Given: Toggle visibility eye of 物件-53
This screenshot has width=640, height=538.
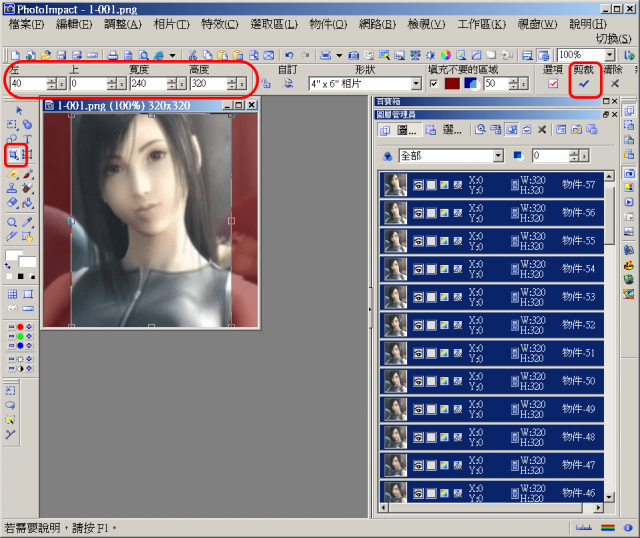Looking at the screenshot, I should tap(418, 297).
